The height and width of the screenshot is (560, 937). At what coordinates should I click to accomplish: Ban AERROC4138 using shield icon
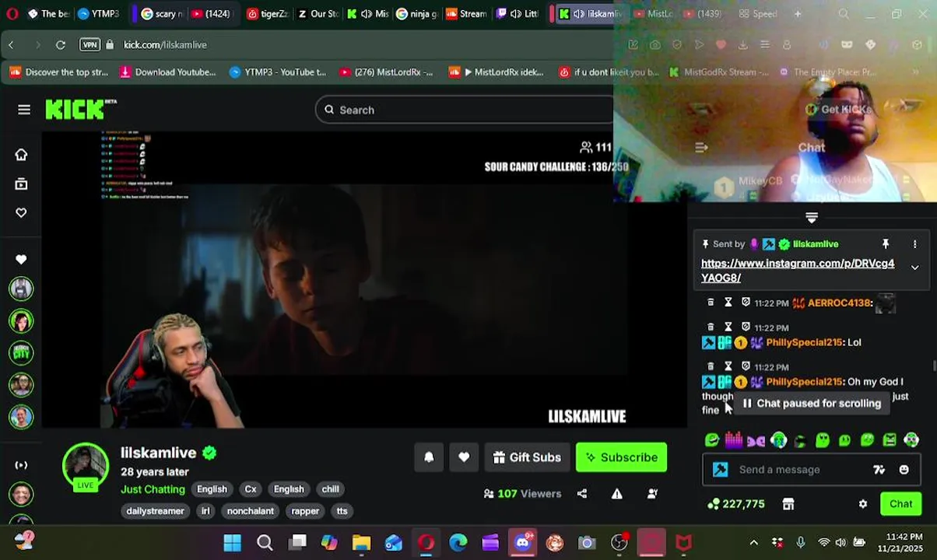(746, 303)
